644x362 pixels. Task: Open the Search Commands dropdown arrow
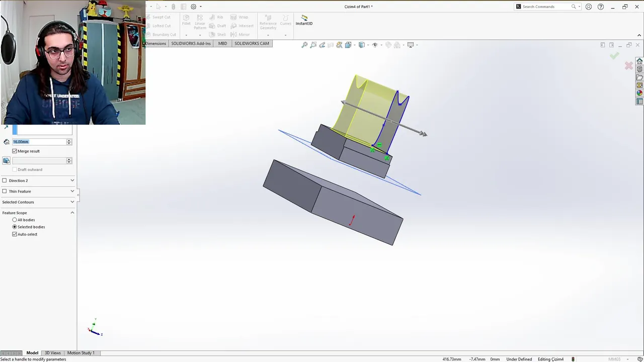[x=580, y=7]
